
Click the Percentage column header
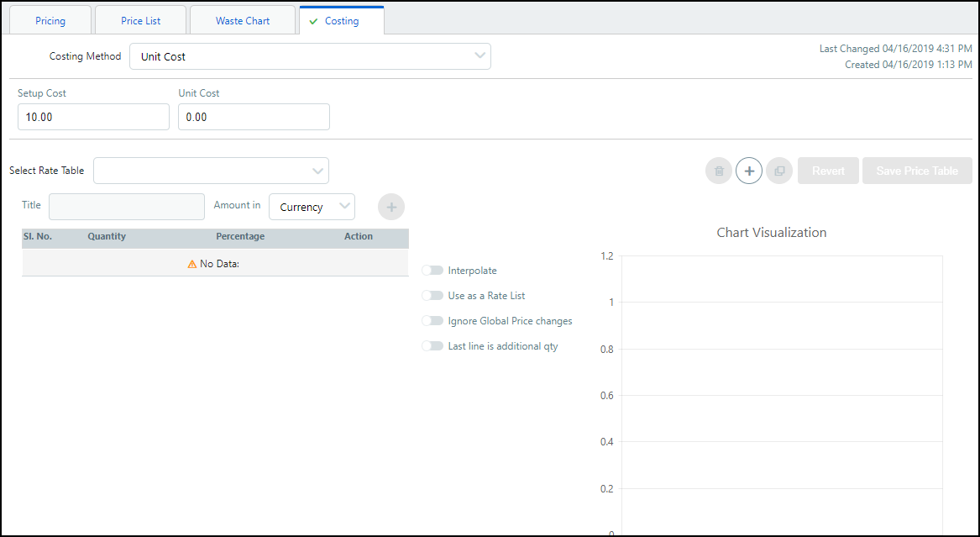(240, 236)
